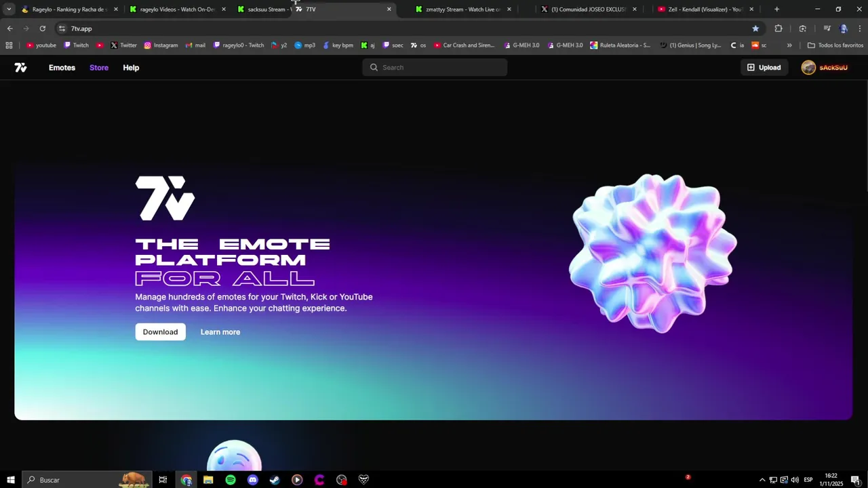Image resolution: width=868 pixels, height=488 pixels.
Task: Open the Chrome three-dot menu
Action: tap(860, 28)
